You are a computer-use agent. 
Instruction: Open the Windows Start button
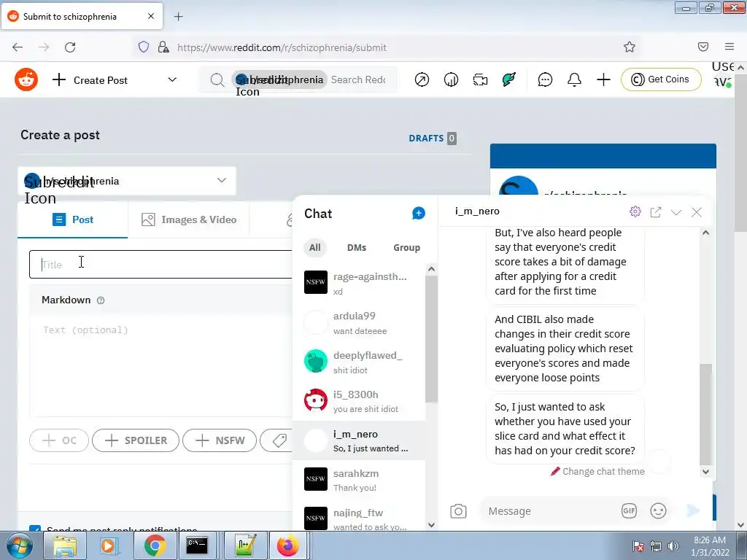(x=19, y=545)
